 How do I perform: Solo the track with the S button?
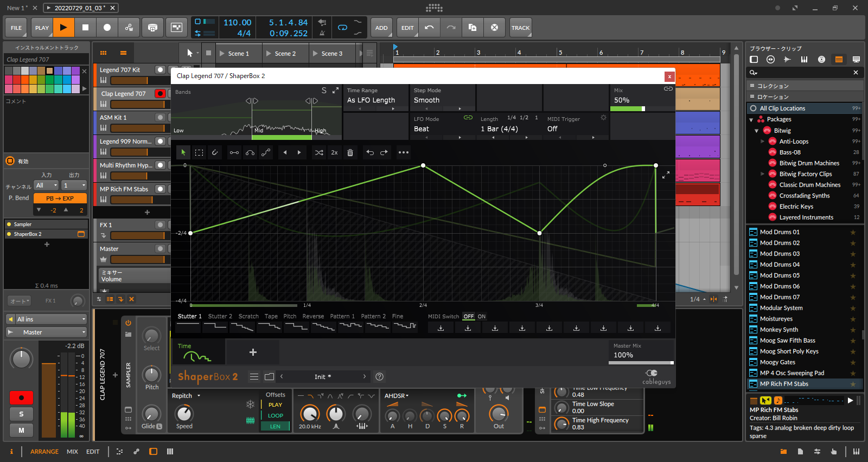click(21, 414)
